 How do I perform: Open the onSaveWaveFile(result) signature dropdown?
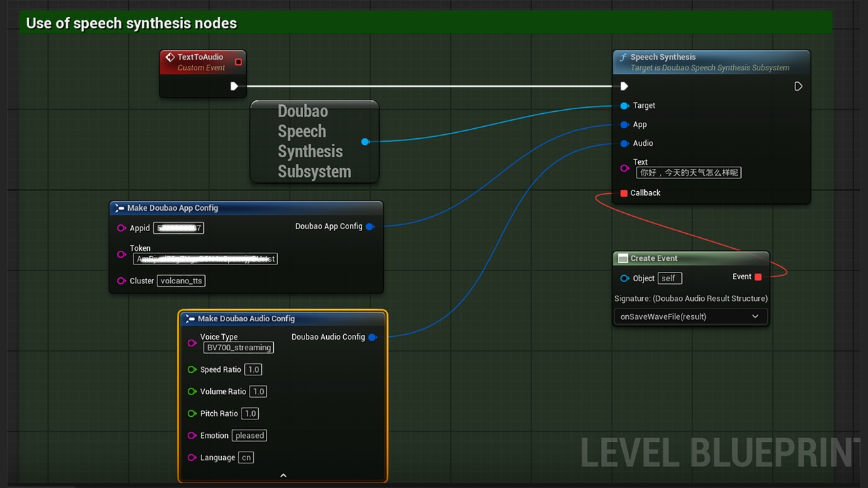(691, 317)
